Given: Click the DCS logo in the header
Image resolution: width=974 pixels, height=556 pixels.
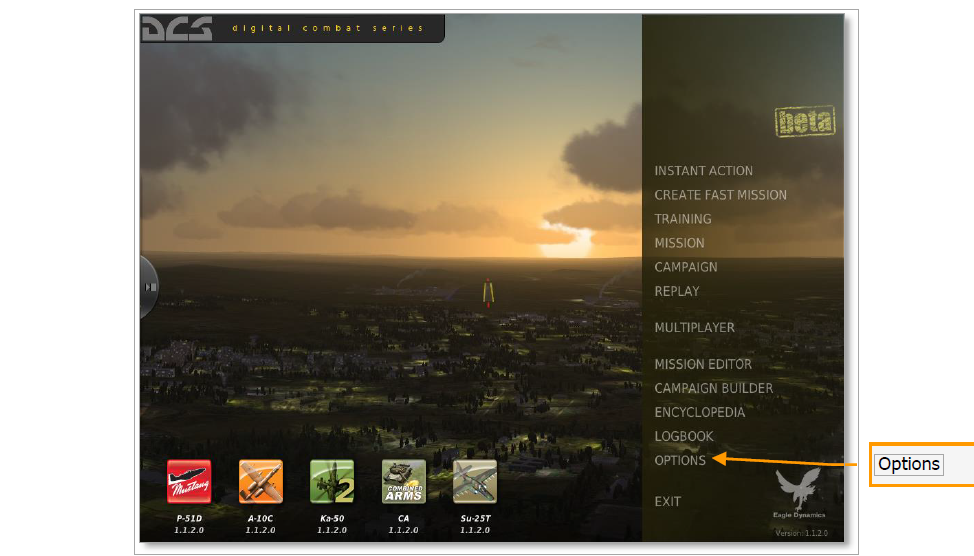Looking at the screenshot, I should (177, 29).
